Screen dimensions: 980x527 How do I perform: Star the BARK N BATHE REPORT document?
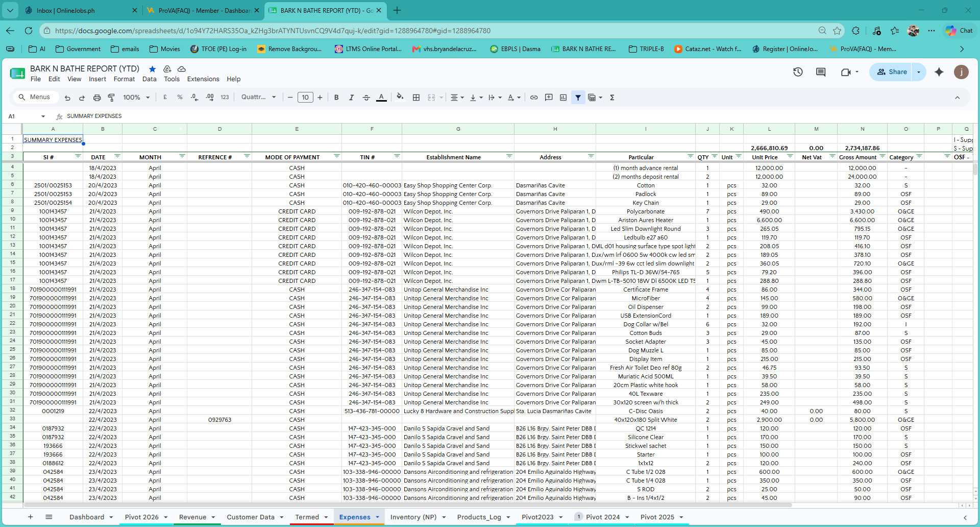pyautogui.click(x=152, y=69)
